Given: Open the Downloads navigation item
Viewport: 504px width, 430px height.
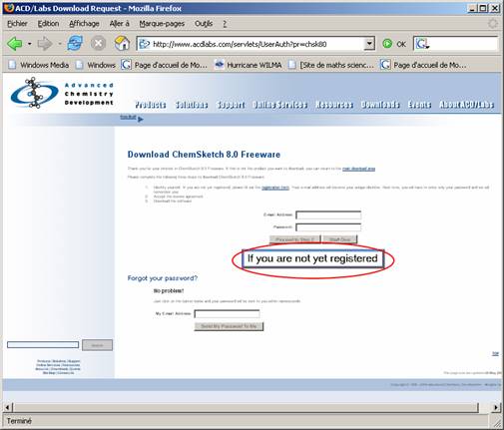Looking at the screenshot, I should (380, 105).
